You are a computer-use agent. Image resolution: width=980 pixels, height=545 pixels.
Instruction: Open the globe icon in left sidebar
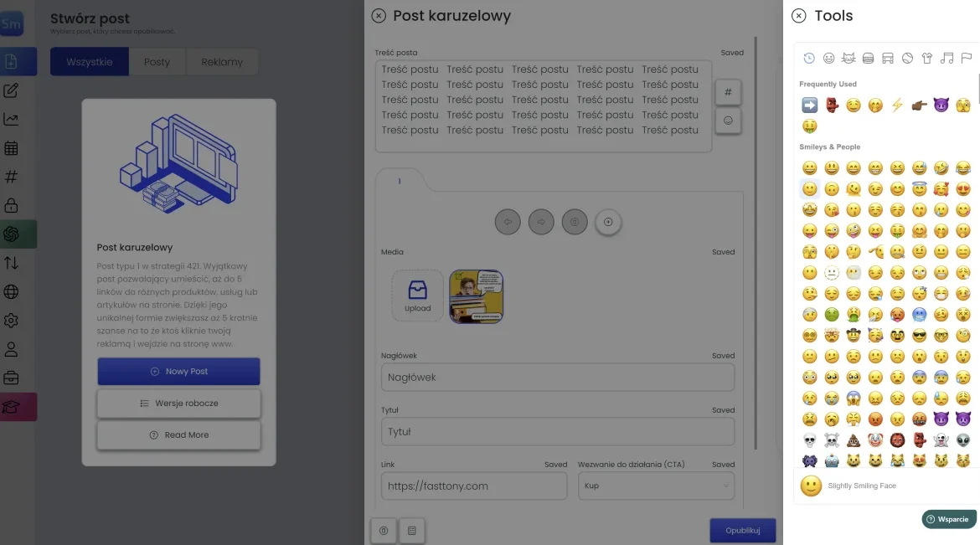point(12,292)
